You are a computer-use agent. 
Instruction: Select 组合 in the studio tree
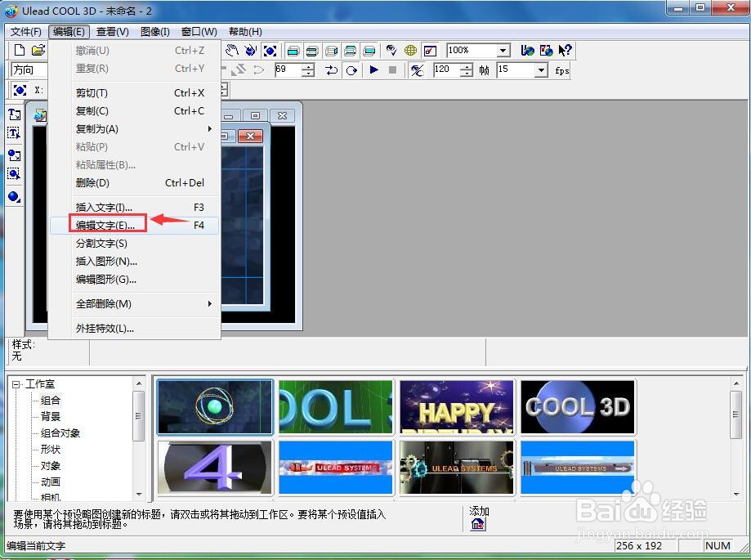(x=51, y=401)
